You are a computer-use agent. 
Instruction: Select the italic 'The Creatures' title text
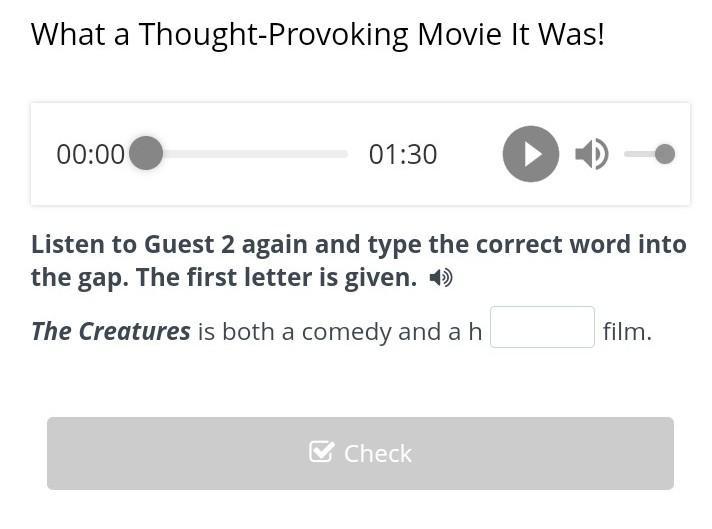(111, 331)
